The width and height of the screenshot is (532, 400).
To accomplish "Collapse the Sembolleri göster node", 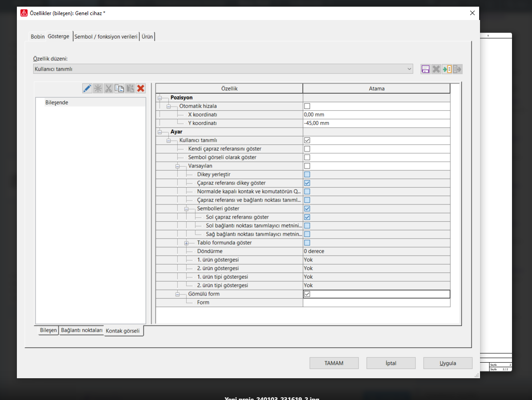I will pyautogui.click(x=186, y=209).
